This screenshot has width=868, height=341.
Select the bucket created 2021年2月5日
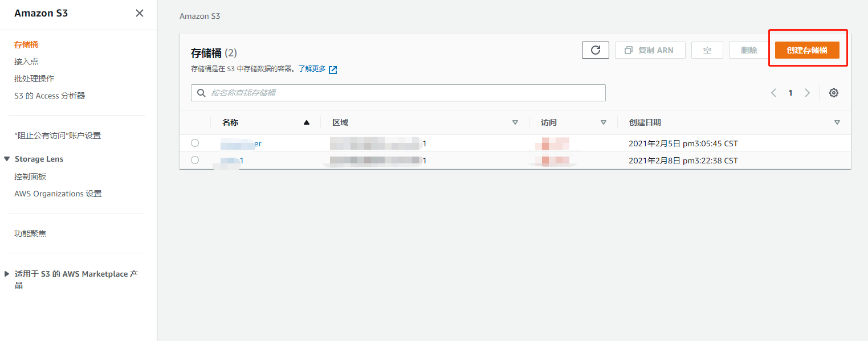[x=195, y=143]
